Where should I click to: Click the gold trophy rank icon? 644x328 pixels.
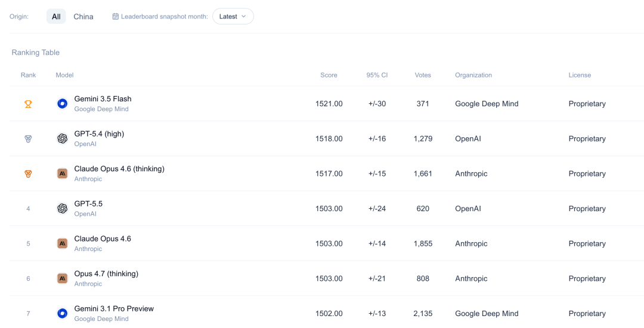pos(28,104)
